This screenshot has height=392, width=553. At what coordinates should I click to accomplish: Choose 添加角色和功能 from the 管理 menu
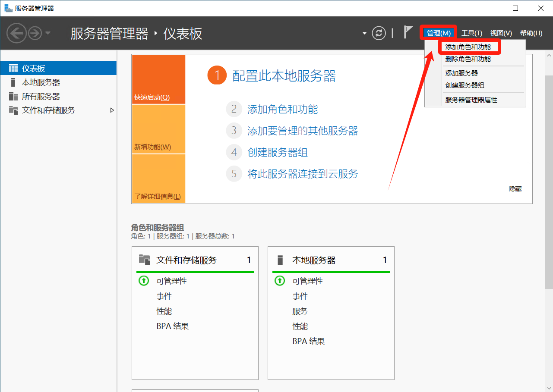(468, 47)
